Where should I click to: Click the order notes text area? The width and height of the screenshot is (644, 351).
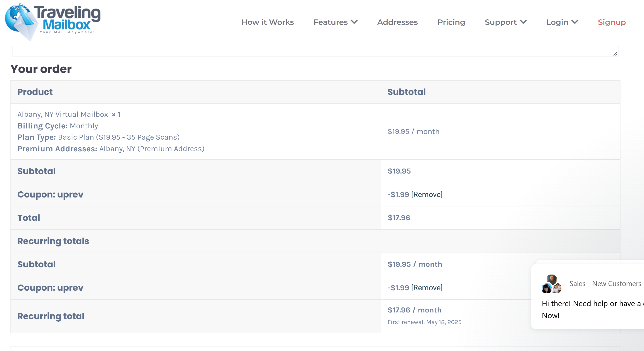tap(315, 51)
